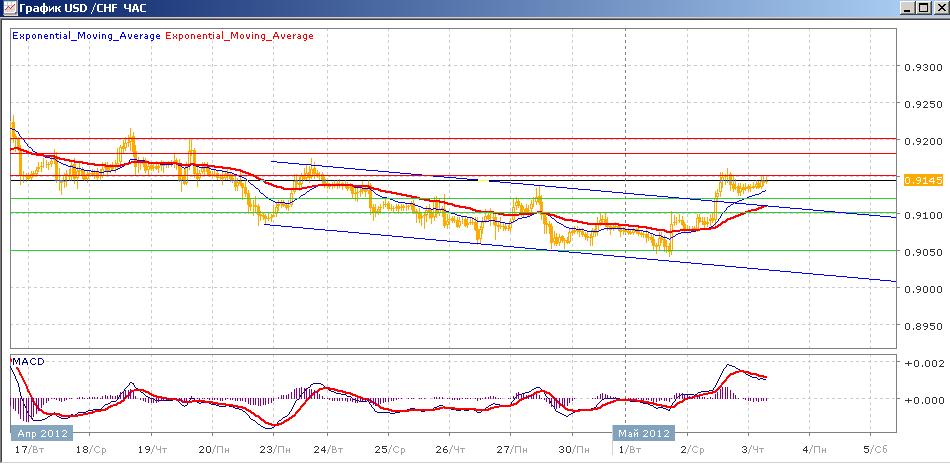950x464 pixels.
Task: Click the orange 0.9145 current price tag
Action: point(923,181)
